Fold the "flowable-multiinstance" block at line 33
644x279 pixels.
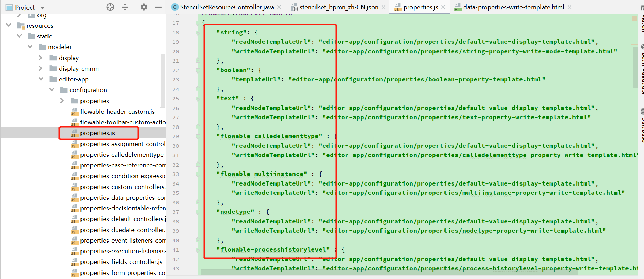198,174
